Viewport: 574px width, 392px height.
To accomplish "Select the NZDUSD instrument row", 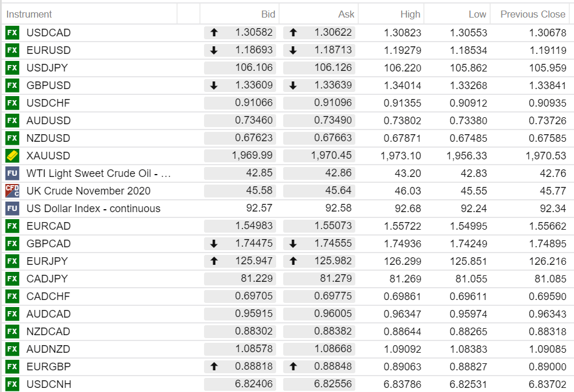I will (x=48, y=138).
